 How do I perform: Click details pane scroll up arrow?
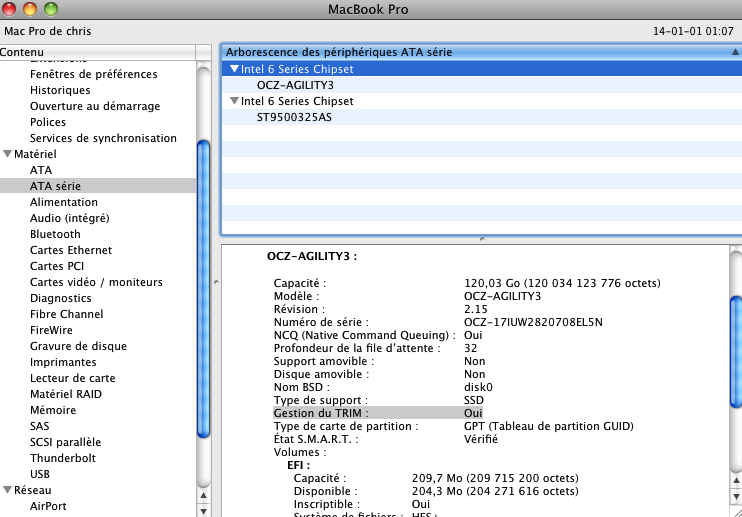coord(736,481)
